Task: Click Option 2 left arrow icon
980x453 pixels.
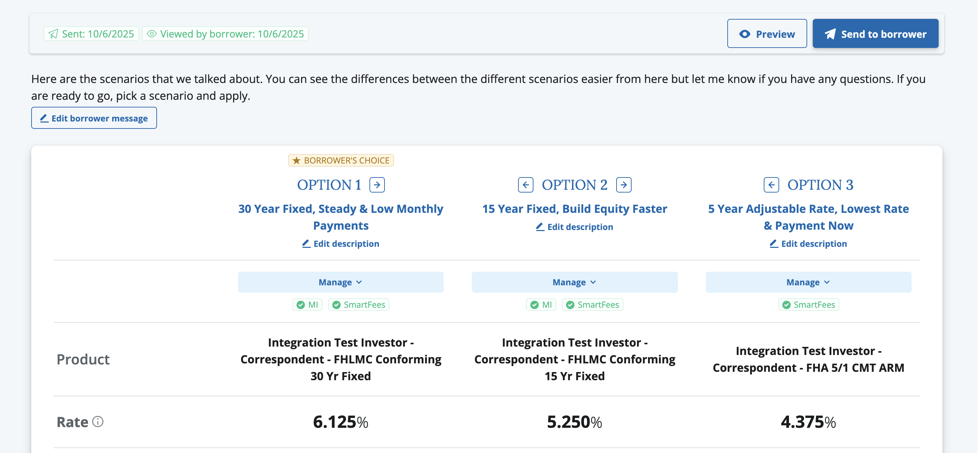Action: coord(525,185)
